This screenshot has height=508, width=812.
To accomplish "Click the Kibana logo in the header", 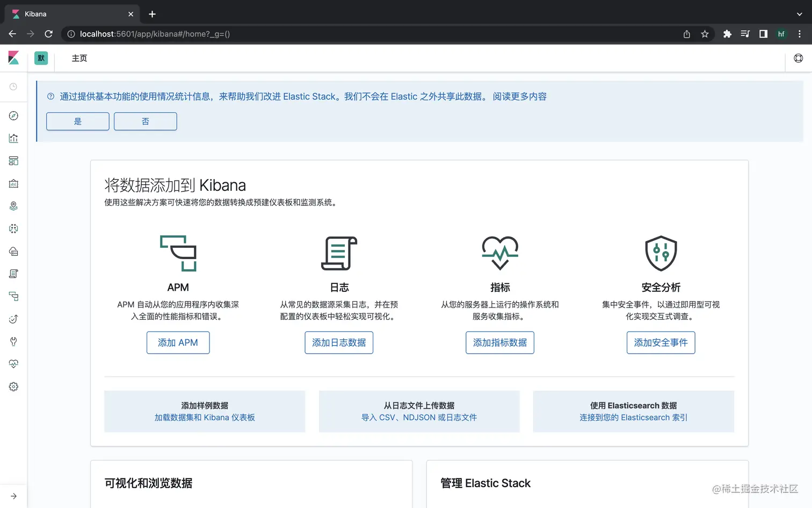I will (13, 58).
